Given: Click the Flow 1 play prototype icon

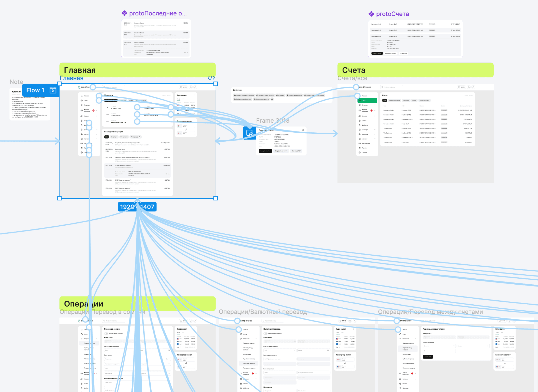Looking at the screenshot, I should click(x=53, y=90).
